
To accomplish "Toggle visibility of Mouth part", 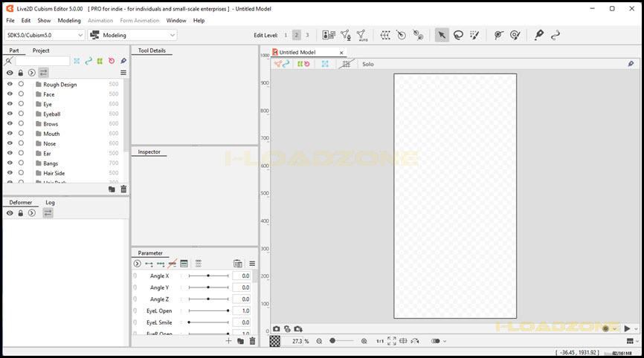I will pyautogui.click(x=10, y=133).
